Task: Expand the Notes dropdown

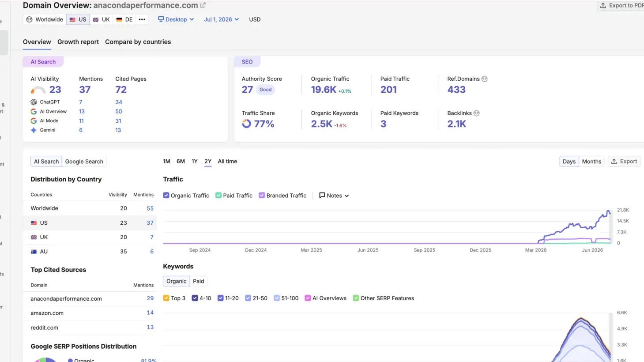Action: click(334, 196)
